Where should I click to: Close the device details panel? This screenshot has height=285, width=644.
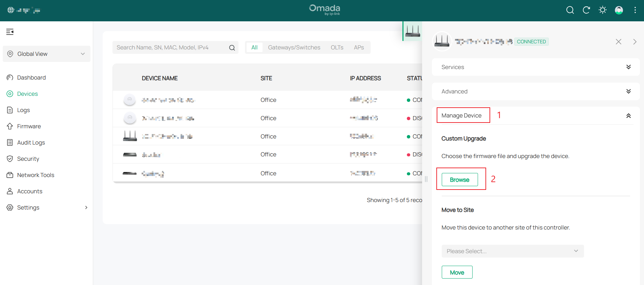pyautogui.click(x=618, y=42)
